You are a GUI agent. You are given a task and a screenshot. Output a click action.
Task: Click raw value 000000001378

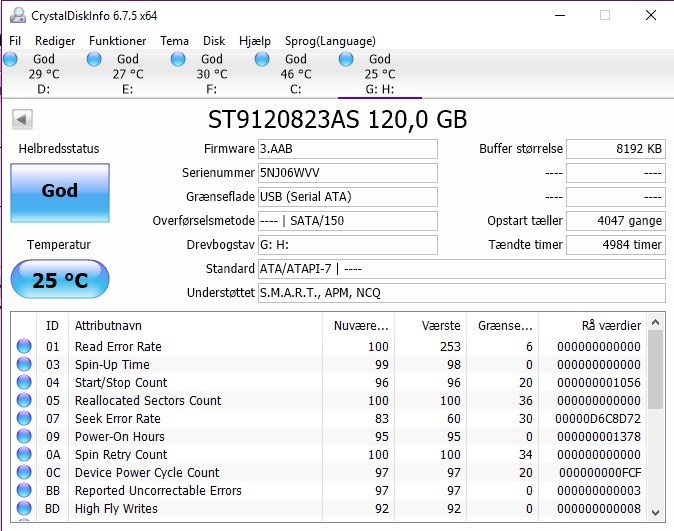tap(599, 437)
